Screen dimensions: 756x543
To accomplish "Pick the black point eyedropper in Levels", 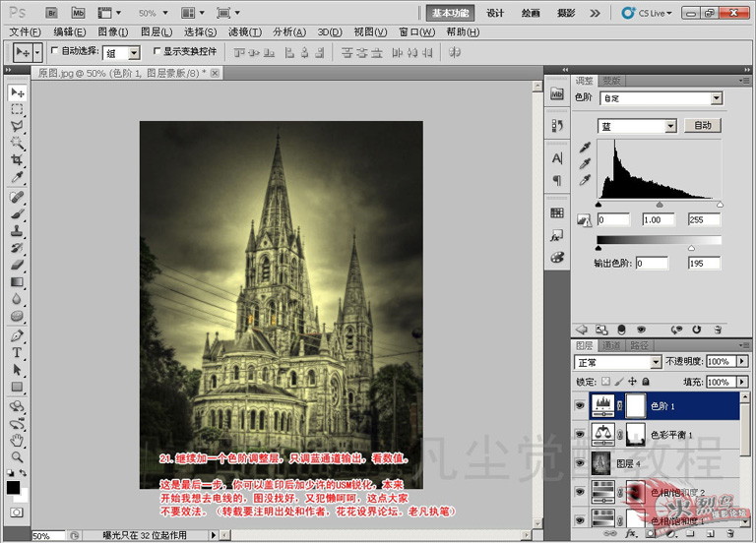I will tap(585, 148).
